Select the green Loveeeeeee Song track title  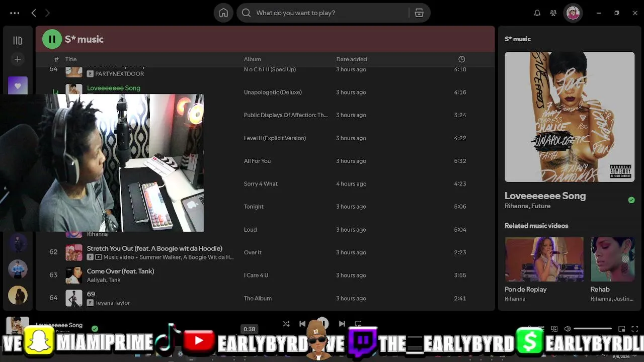114,88
